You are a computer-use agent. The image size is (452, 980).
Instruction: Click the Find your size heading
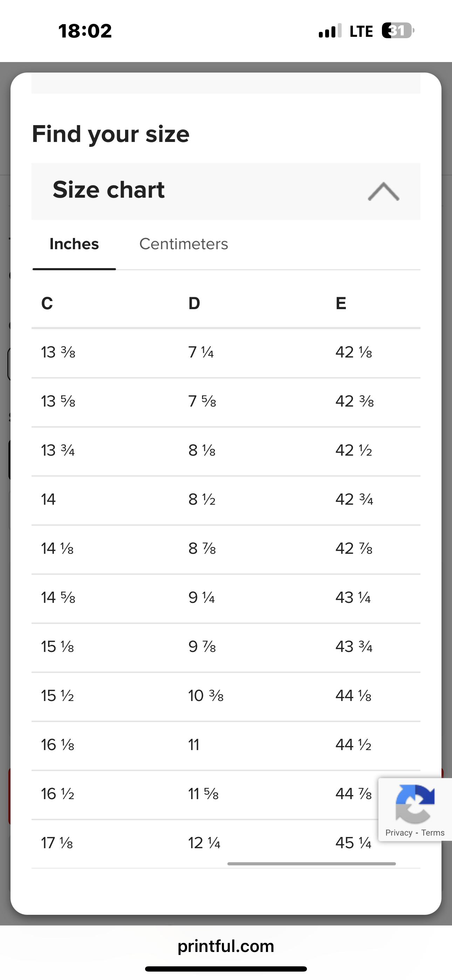click(x=110, y=134)
